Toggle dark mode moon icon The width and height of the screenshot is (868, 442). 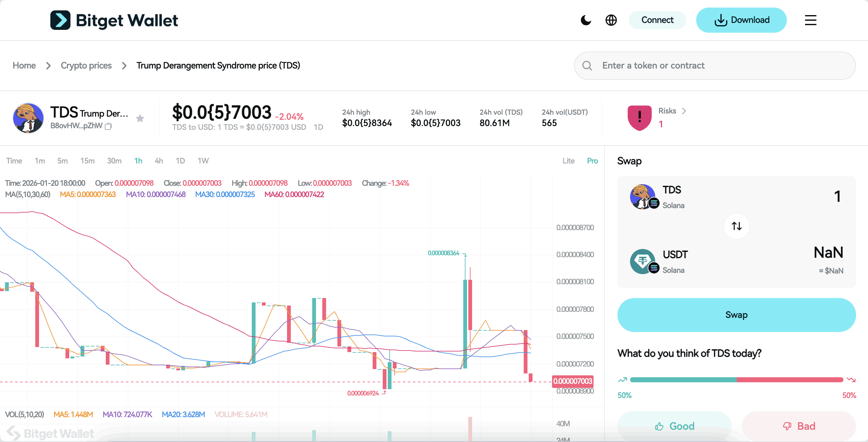pos(586,20)
